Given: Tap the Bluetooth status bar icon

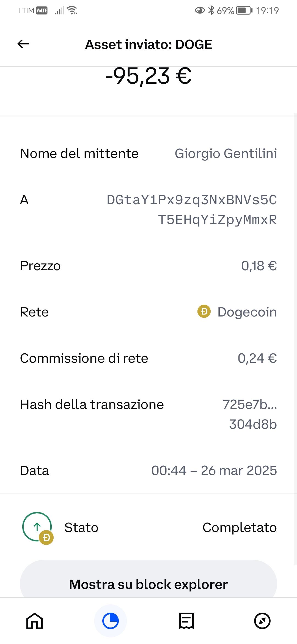Looking at the screenshot, I should click(x=211, y=10).
